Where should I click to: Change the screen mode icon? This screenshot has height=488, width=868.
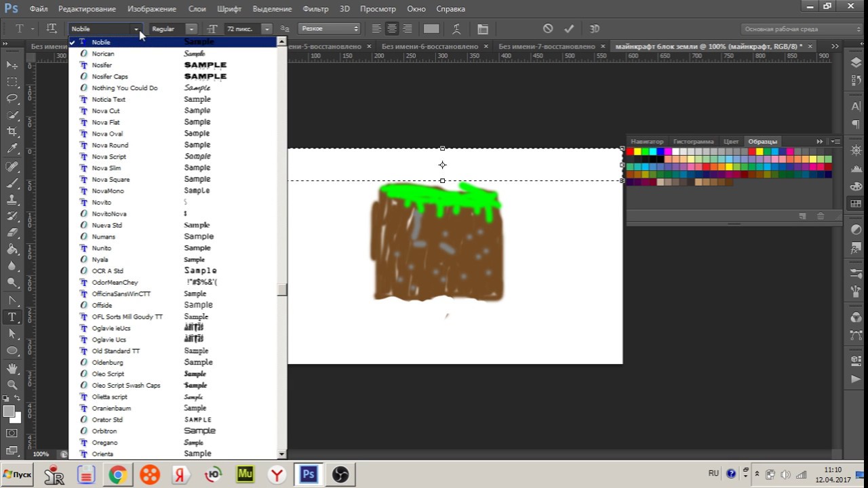click(x=12, y=449)
